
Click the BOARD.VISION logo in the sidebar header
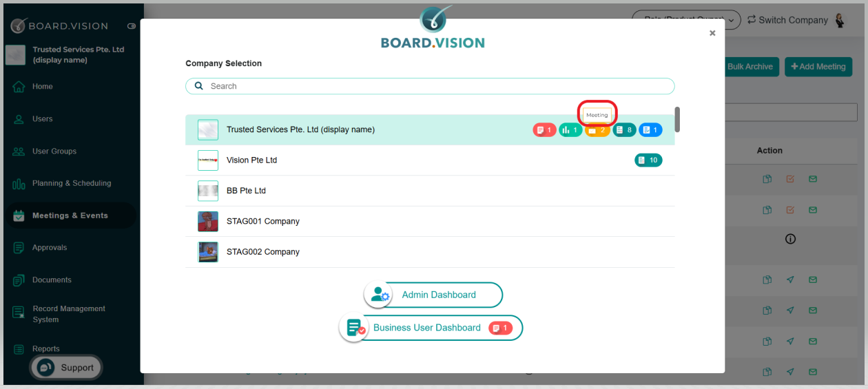[x=59, y=26]
